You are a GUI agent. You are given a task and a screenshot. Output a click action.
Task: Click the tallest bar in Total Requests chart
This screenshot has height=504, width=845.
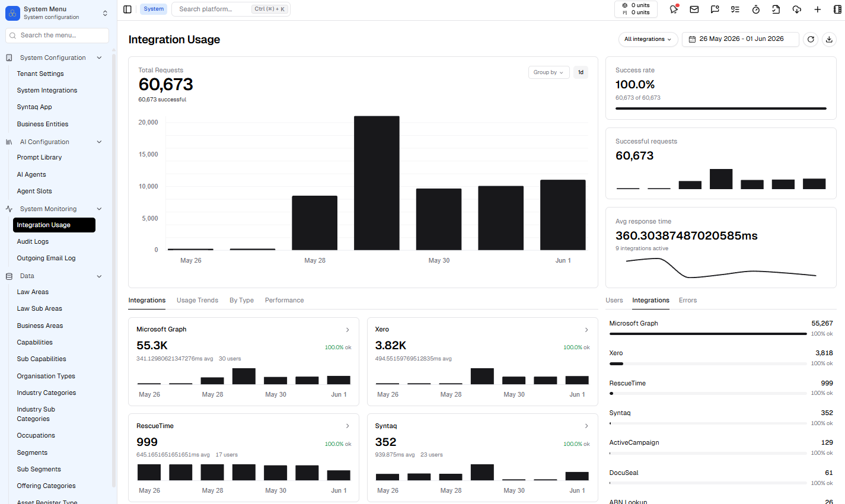pyautogui.click(x=377, y=183)
